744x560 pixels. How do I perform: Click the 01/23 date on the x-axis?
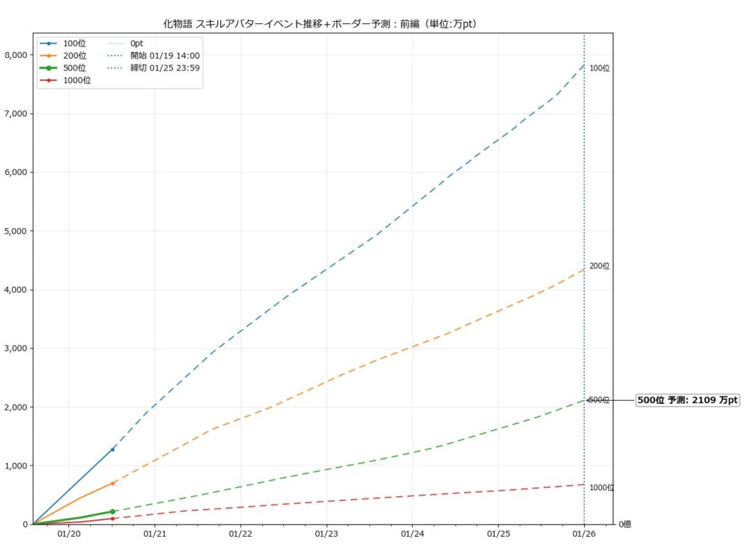click(326, 535)
